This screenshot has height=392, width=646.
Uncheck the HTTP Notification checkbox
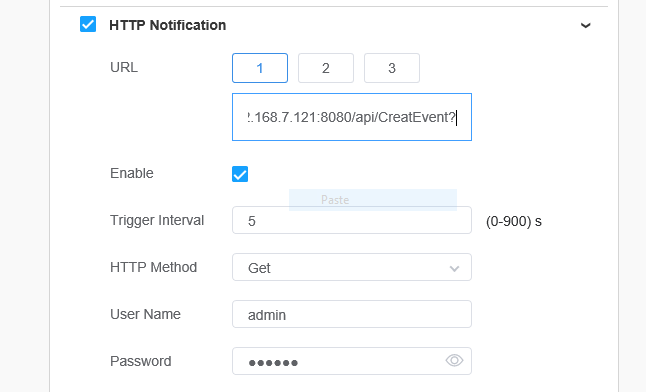click(x=88, y=24)
